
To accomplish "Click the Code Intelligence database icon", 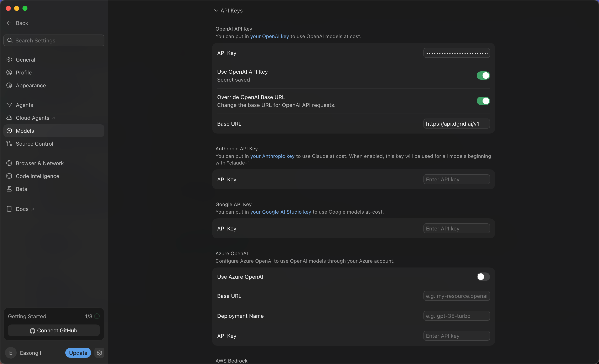I will point(9,176).
